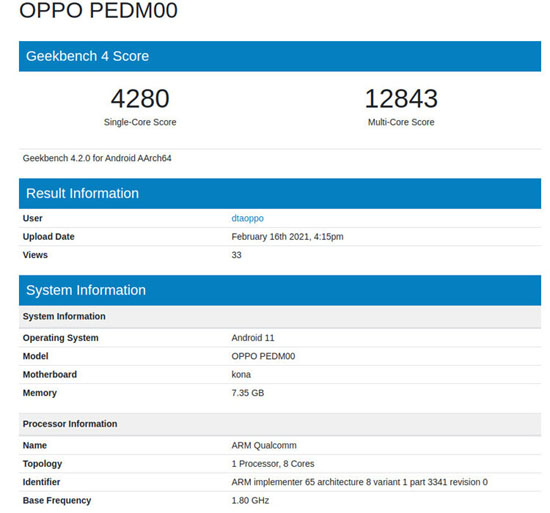
Task: Click the Views count 33
Action: click(x=236, y=255)
